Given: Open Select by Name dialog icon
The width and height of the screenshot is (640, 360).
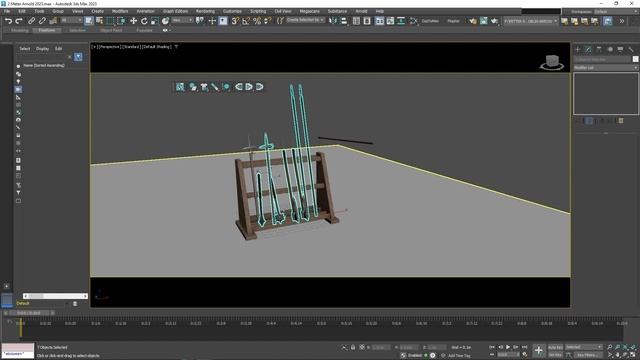Looking at the screenshot, I should pos(99,21).
